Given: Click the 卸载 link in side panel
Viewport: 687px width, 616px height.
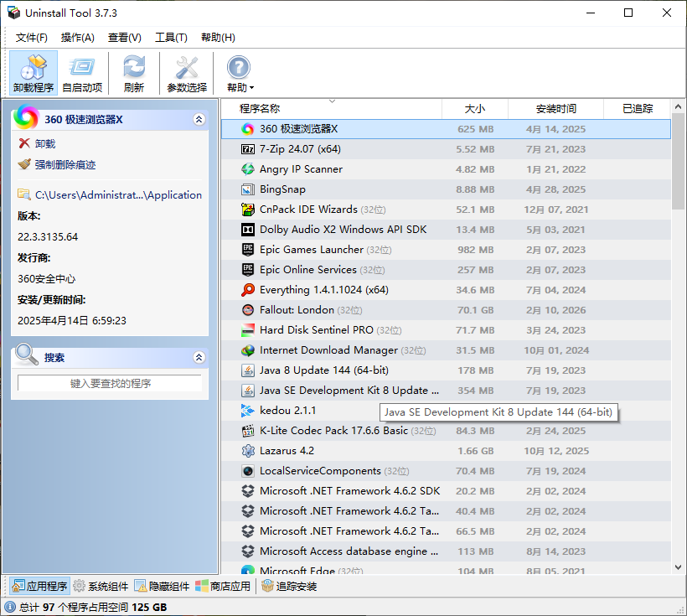Looking at the screenshot, I should pyautogui.click(x=45, y=144).
